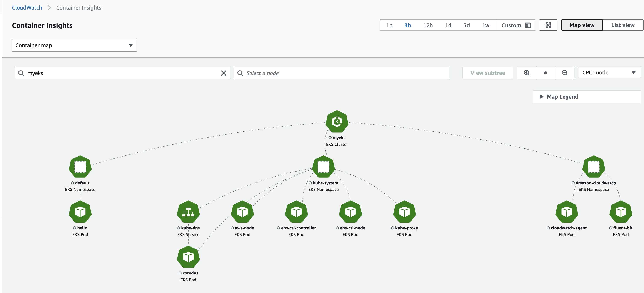Open the CPU mode dropdown
Image resolution: width=644 pixels, height=293 pixels.
click(x=609, y=72)
